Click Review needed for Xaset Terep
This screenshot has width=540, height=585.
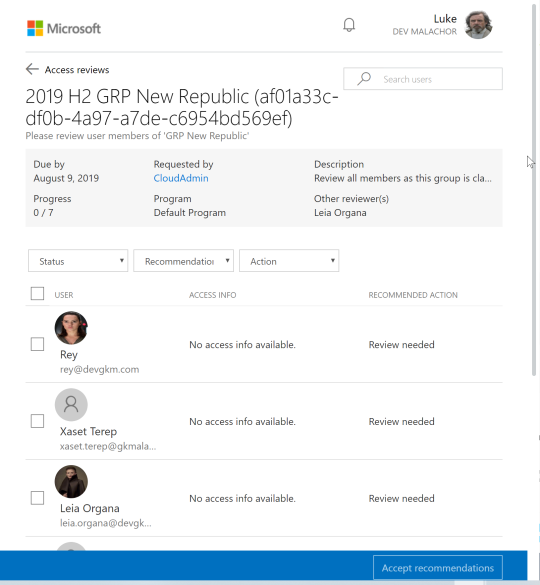click(402, 421)
